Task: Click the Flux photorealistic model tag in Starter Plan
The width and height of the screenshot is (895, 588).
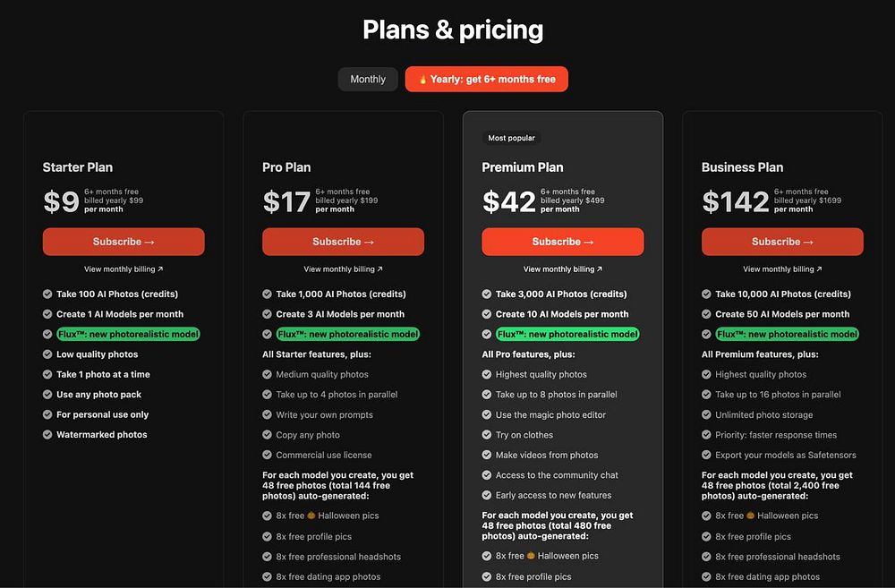Action: point(128,334)
